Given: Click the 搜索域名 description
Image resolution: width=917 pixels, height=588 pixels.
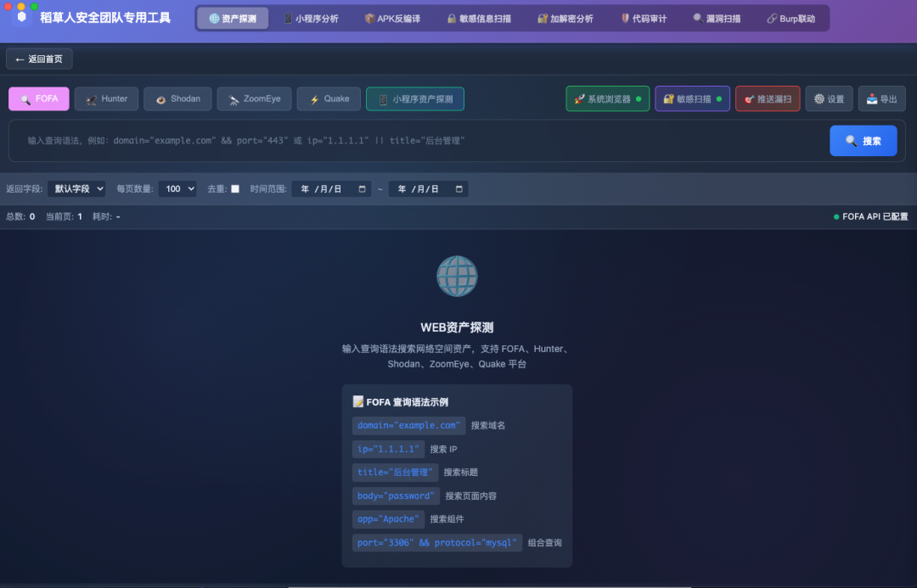Looking at the screenshot, I should [488, 425].
